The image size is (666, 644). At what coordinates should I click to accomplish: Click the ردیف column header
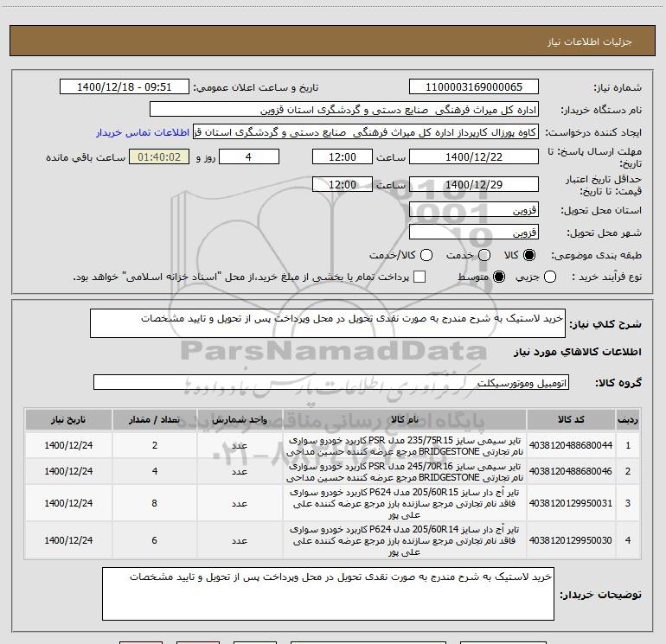pos(628,420)
